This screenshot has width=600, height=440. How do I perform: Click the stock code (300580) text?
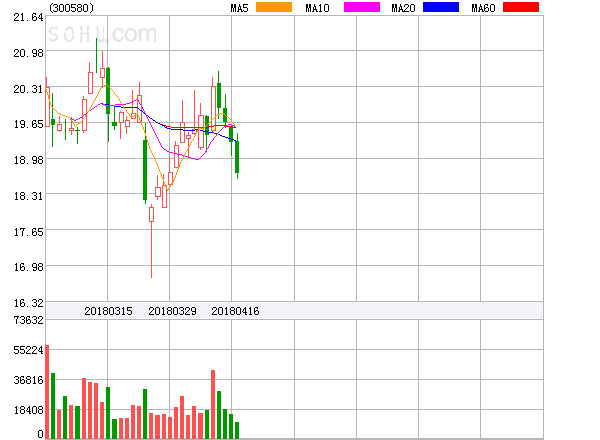[x=71, y=8]
